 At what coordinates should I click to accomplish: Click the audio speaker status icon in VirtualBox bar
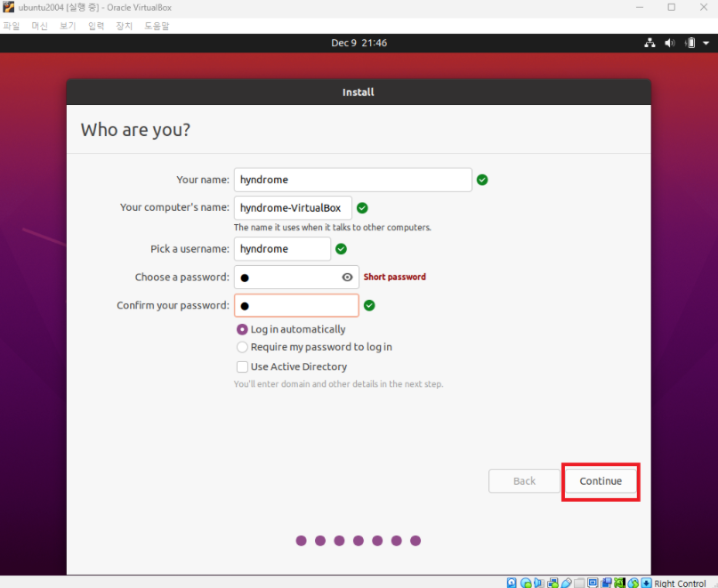538,583
